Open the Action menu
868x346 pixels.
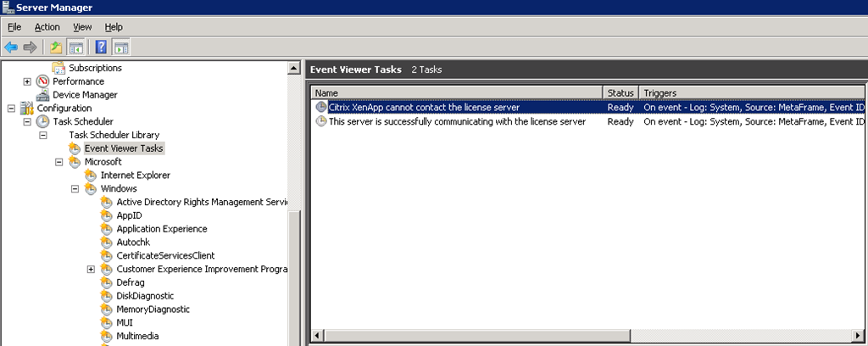(47, 27)
